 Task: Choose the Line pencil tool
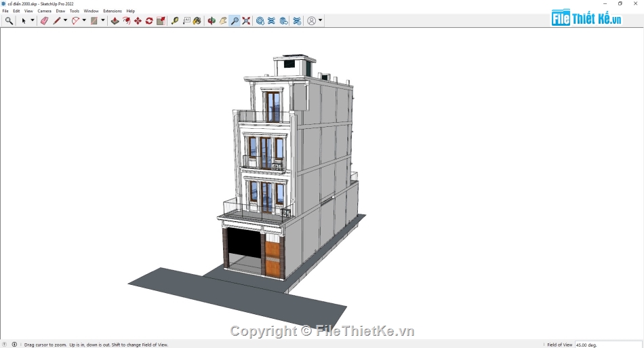(57, 20)
